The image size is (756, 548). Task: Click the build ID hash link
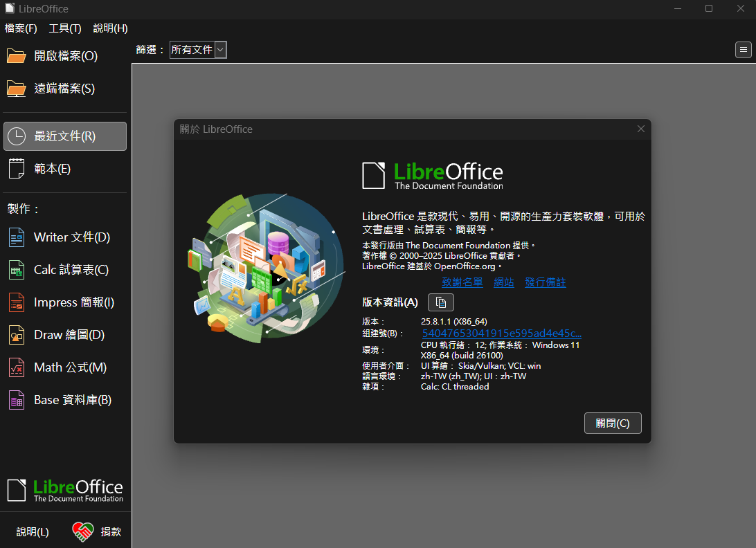pyautogui.click(x=501, y=334)
